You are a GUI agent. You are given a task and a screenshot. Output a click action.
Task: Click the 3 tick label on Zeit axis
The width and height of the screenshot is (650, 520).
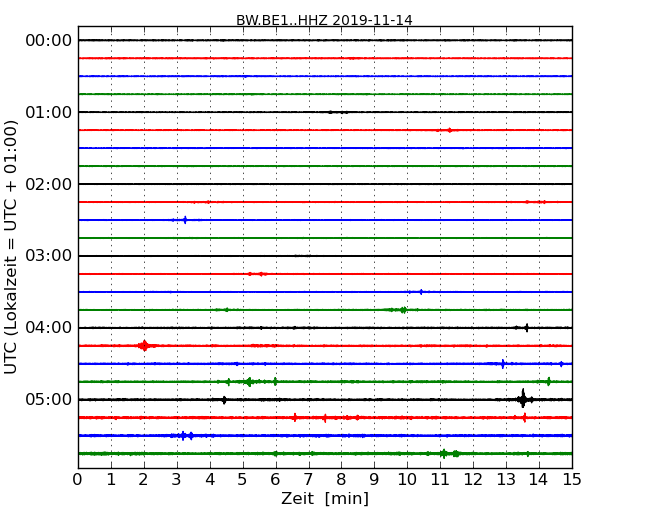[x=177, y=480]
